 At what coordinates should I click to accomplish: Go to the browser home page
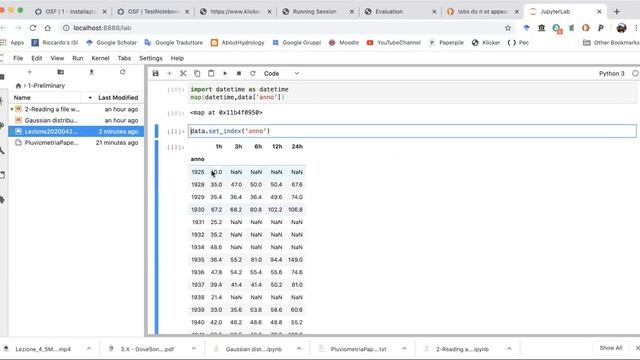pos(48,28)
